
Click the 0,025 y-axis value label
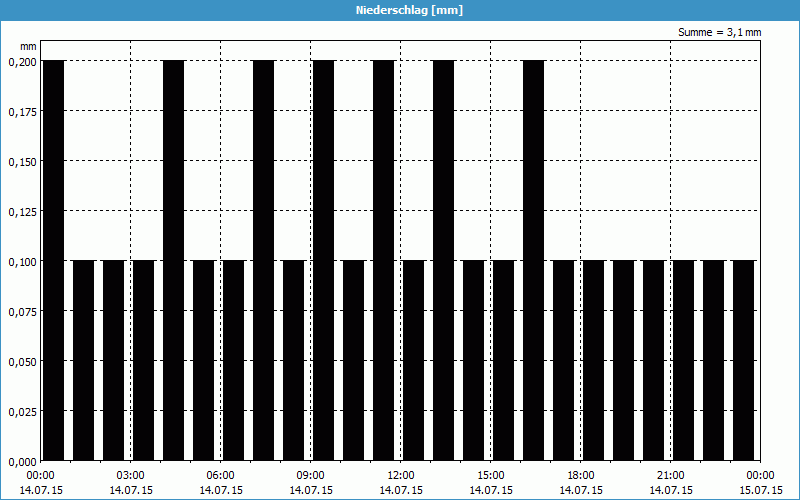21,411
